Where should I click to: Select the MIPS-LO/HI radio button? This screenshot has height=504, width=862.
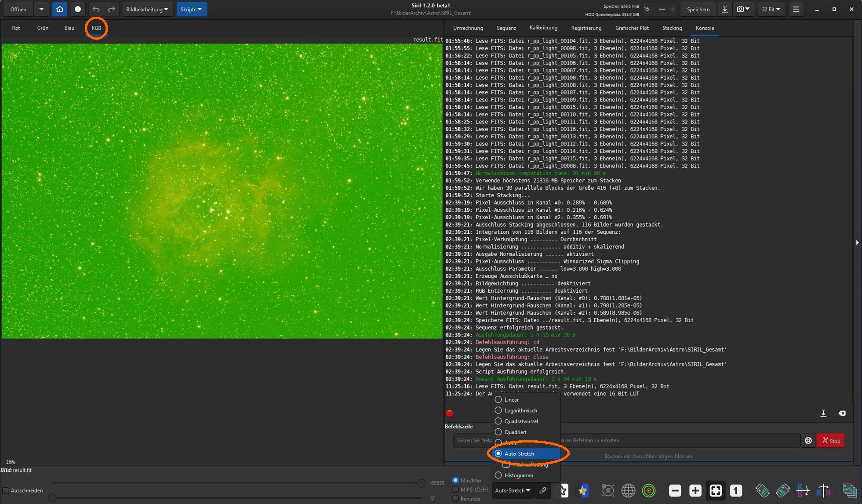(x=455, y=489)
